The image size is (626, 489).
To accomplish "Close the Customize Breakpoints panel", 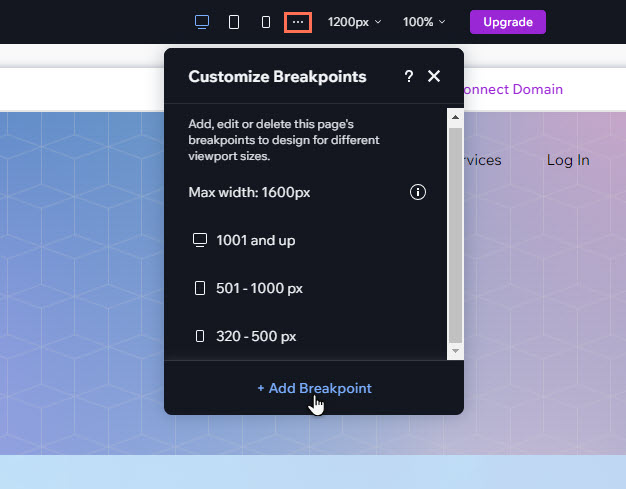I will 434,77.
